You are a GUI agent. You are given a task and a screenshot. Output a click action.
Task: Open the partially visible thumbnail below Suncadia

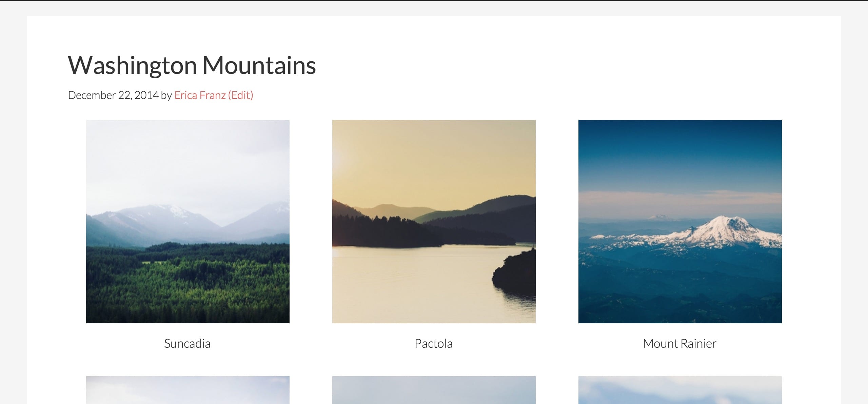click(188, 390)
